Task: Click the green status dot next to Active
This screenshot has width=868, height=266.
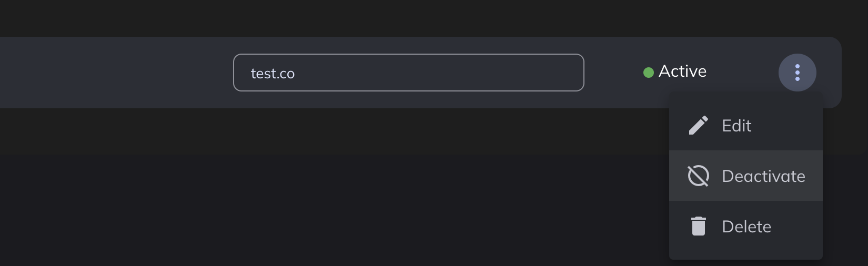Action: (x=649, y=73)
